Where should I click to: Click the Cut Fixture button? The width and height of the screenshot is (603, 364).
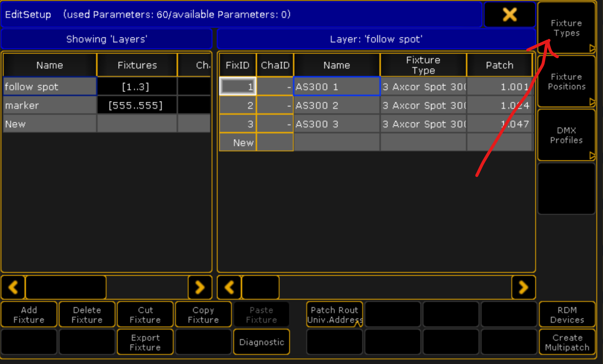[x=145, y=315]
